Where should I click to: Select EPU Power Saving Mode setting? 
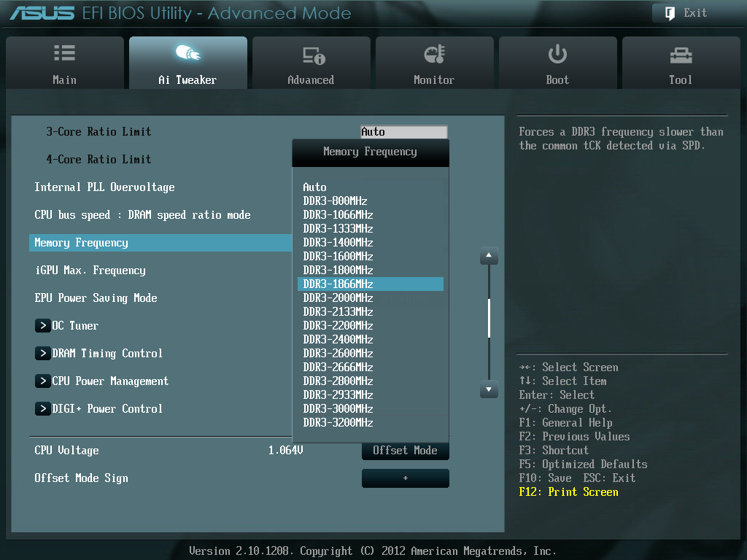(96, 298)
